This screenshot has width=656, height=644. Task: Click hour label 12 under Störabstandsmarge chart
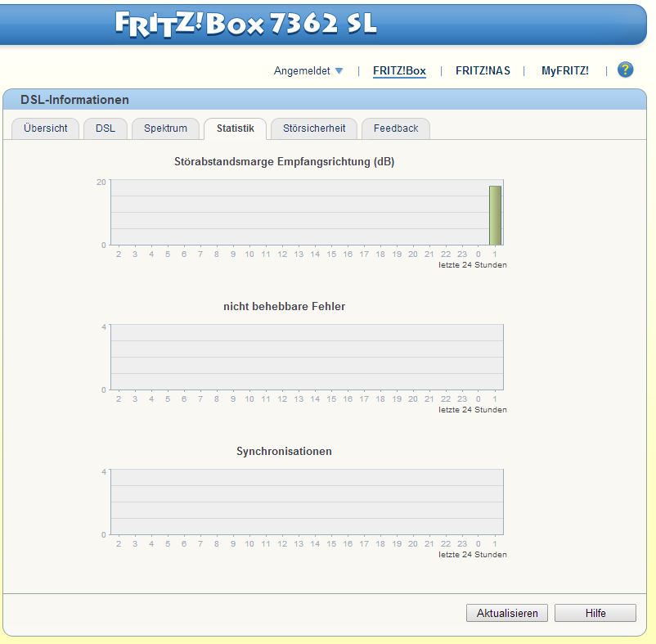point(282,254)
